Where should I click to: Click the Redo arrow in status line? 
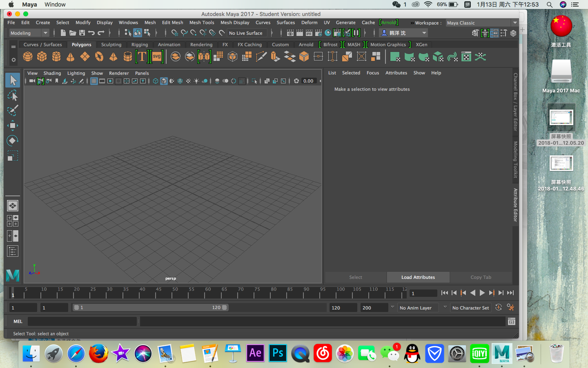101,33
